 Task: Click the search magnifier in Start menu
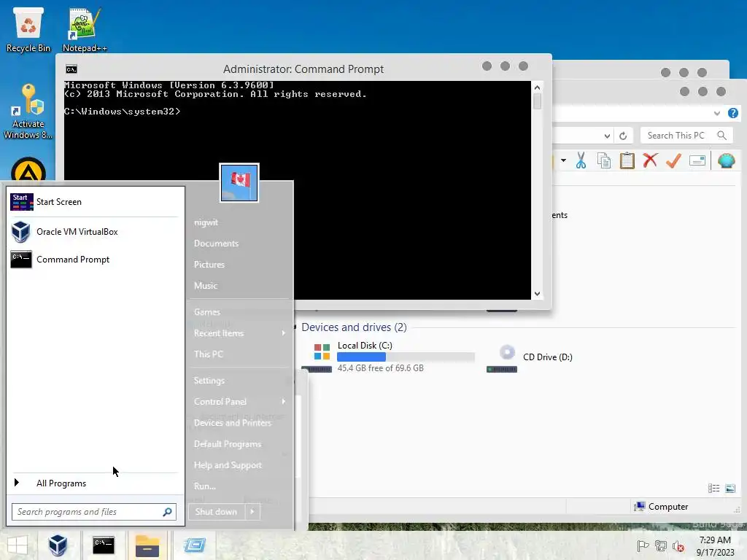coord(167,512)
